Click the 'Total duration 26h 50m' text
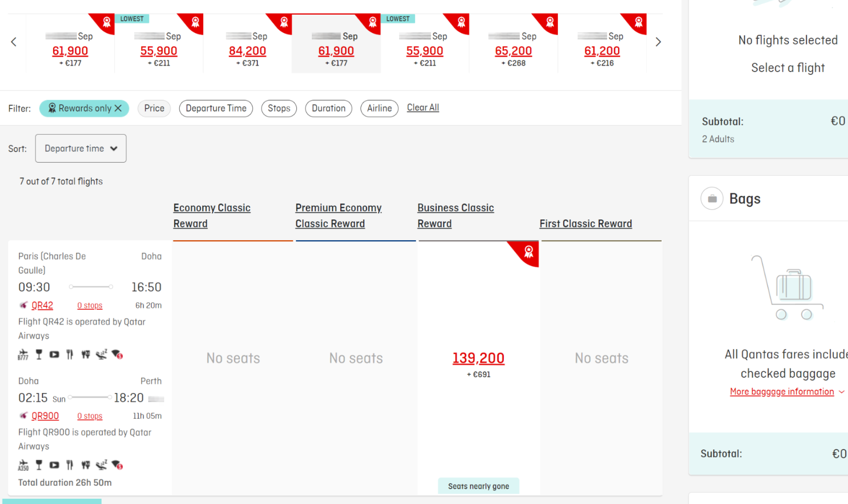Viewport: 848px width, 504px height. click(65, 483)
